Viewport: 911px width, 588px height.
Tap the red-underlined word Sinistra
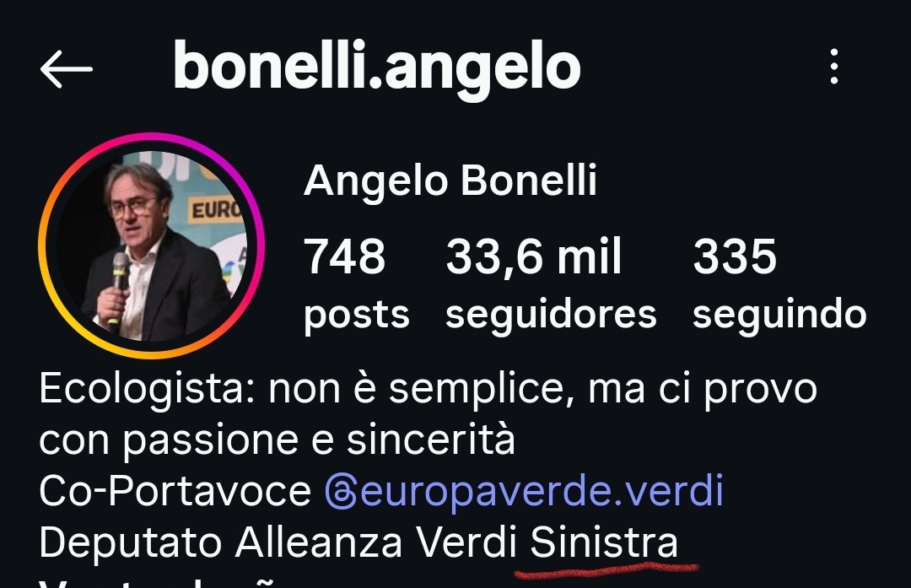point(604,542)
